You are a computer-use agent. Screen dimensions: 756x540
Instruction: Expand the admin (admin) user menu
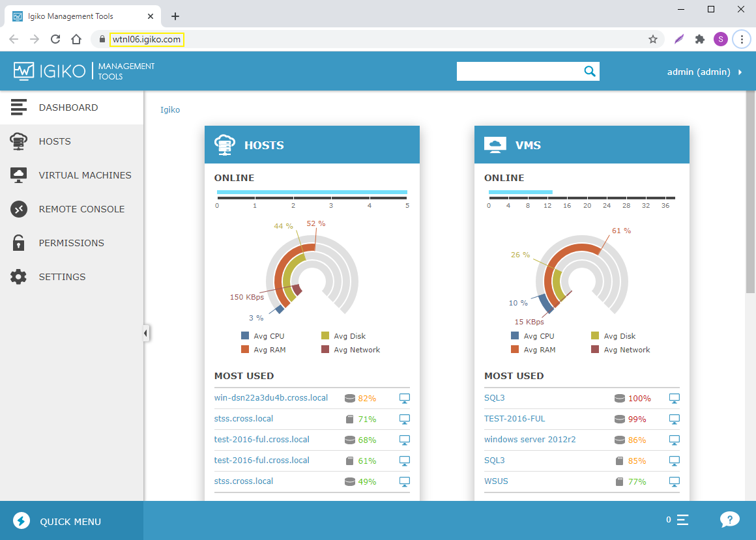tap(705, 72)
